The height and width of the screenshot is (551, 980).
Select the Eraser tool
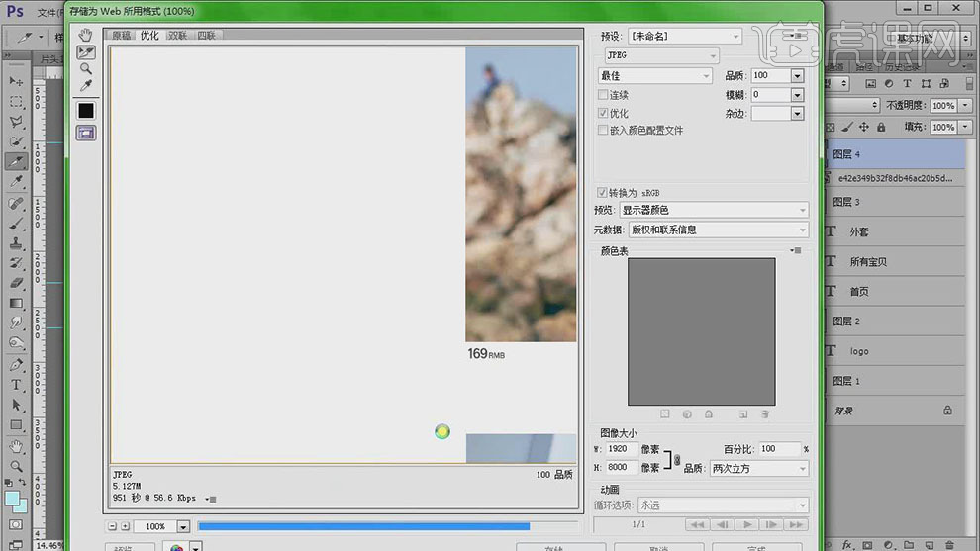[x=16, y=283]
